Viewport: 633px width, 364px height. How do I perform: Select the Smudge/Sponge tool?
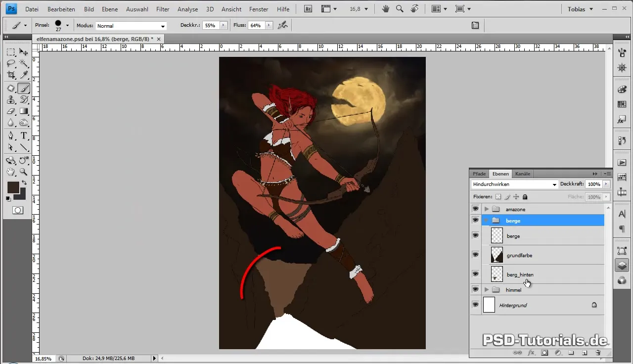[x=23, y=123]
